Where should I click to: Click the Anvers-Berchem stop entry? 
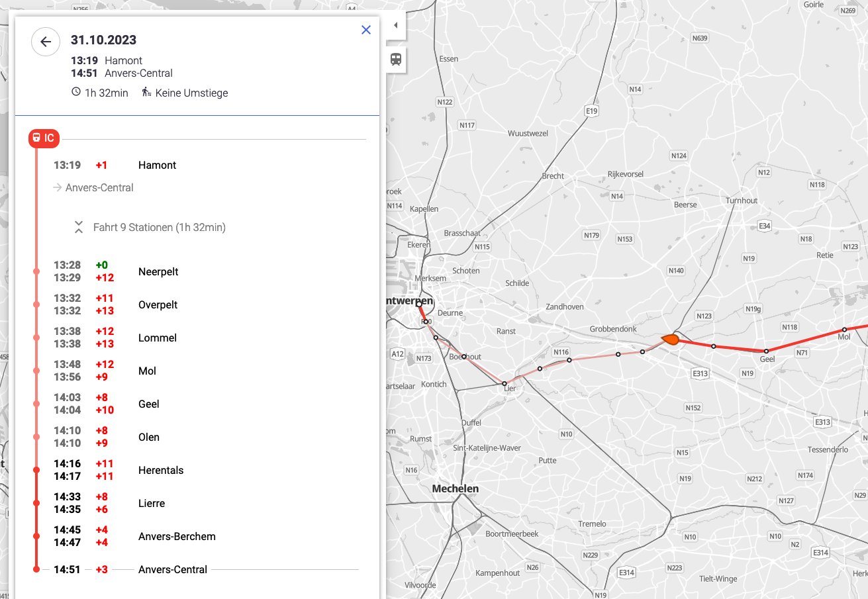(177, 537)
